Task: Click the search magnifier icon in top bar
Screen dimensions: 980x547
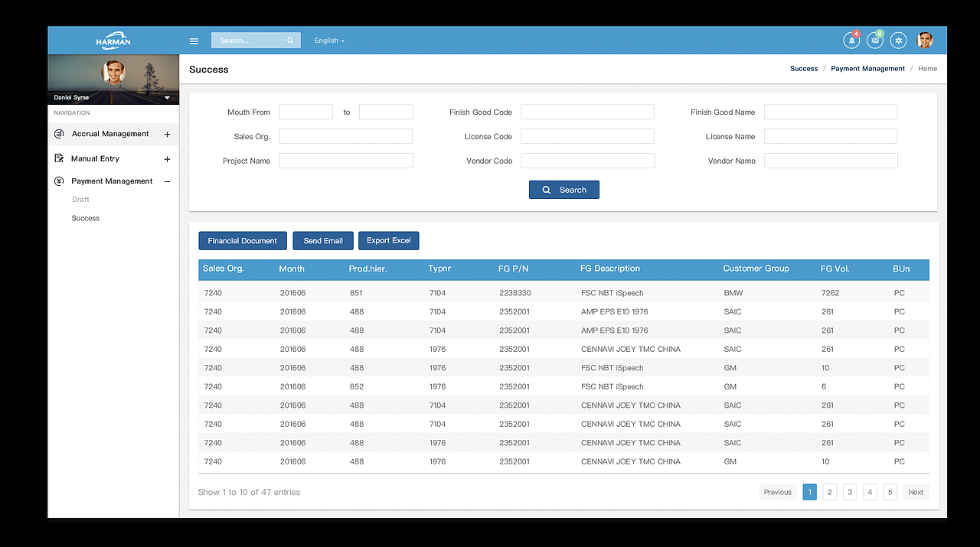Action: [x=290, y=41]
